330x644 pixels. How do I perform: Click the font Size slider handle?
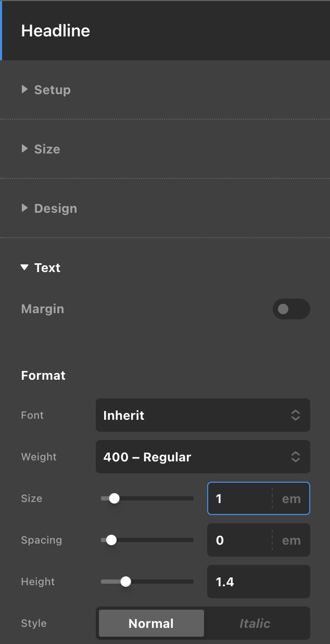click(x=115, y=498)
